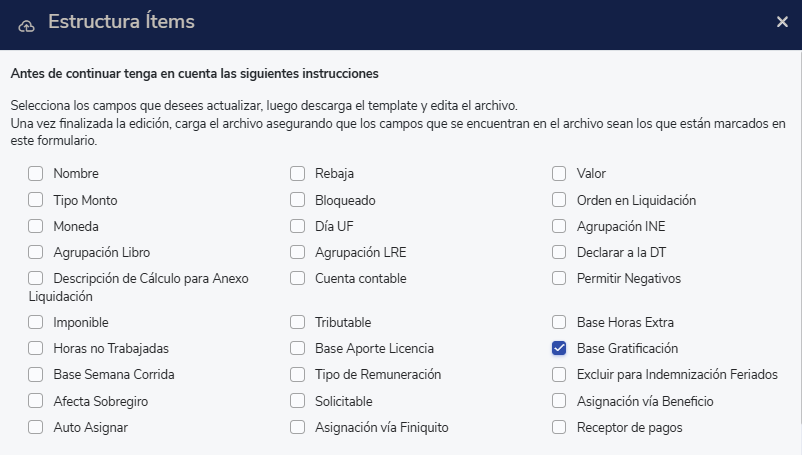This screenshot has width=802, height=455.
Task: Select the Moneda checkbox
Action: point(36,226)
